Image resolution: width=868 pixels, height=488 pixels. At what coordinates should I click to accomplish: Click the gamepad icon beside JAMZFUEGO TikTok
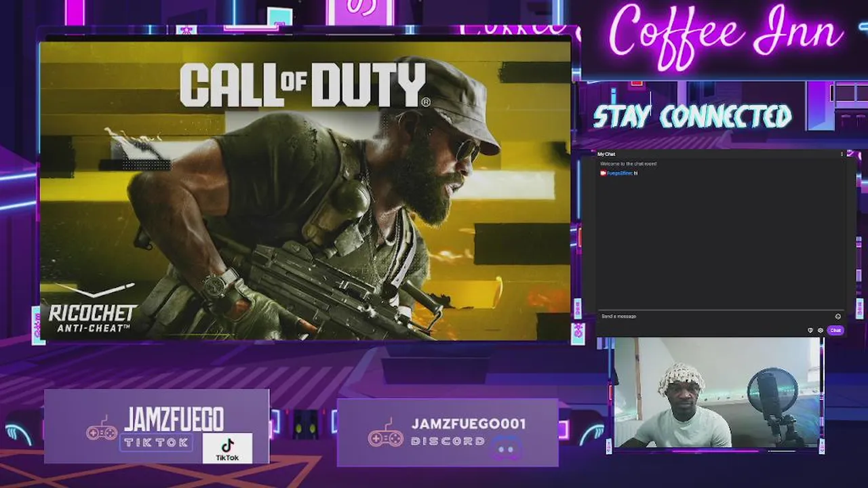click(x=102, y=430)
